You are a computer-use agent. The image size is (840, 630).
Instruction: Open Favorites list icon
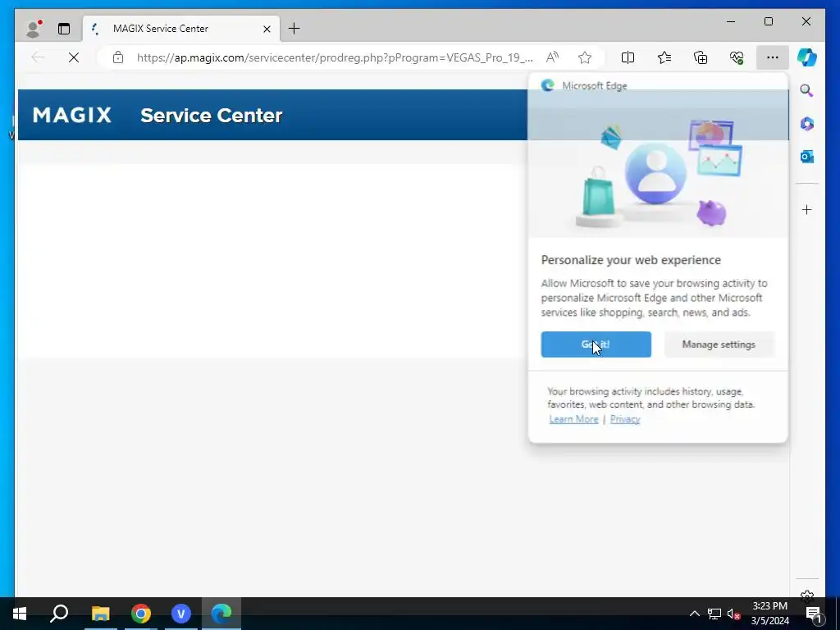(x=664, y=57)
